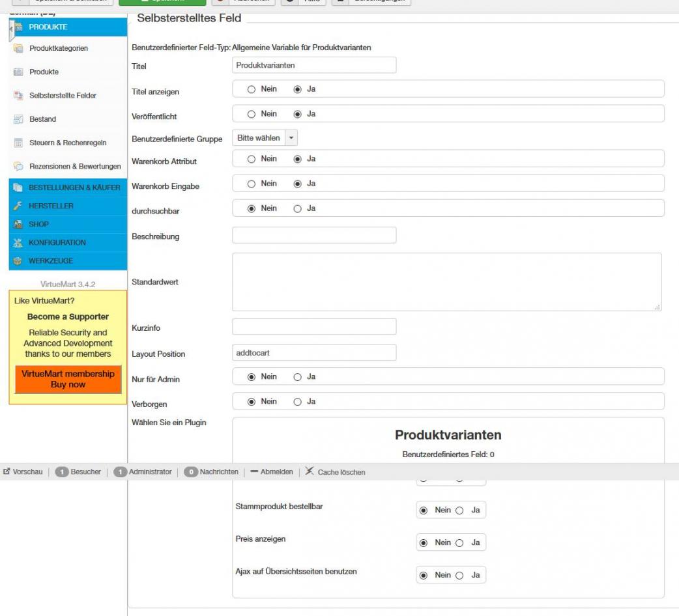This screenshot has width=679, height=616.
Task: Click the Bestand chart icon
Action: (x=18, y=119)
